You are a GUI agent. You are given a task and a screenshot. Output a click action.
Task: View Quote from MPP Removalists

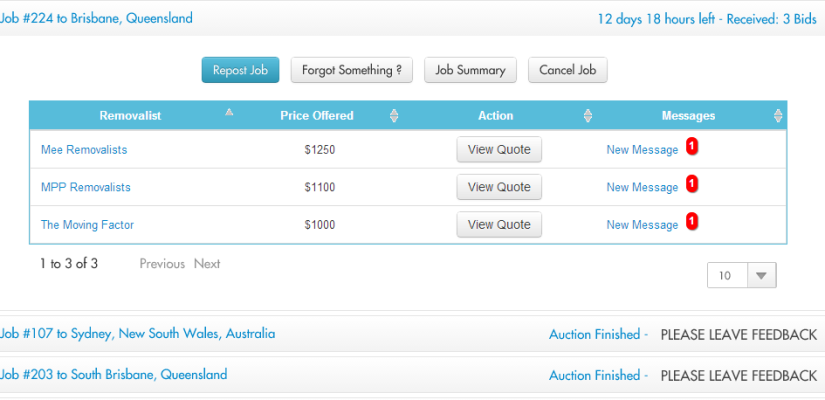[x=499, y=187]
